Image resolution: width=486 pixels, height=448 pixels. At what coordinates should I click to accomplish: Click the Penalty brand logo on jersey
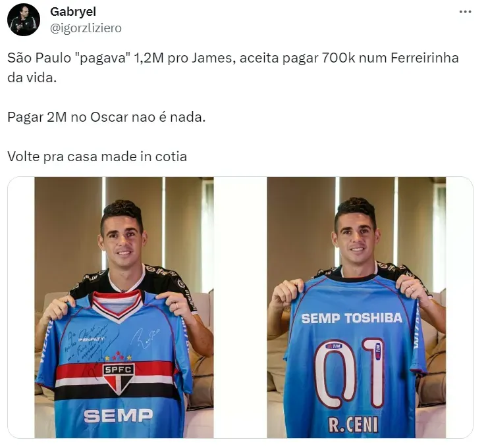pyautogui.click(x=91, y=339)
